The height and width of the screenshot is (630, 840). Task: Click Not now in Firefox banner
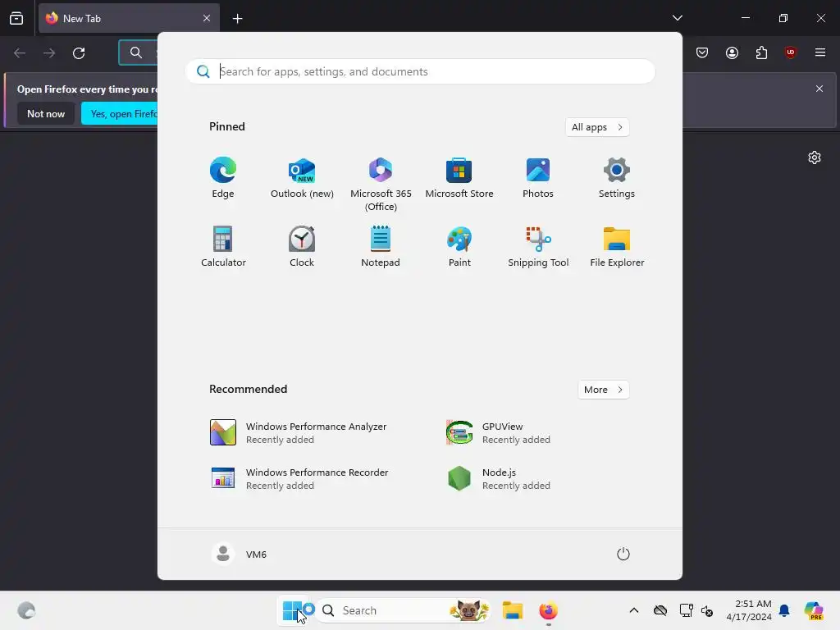click(46, 113)
